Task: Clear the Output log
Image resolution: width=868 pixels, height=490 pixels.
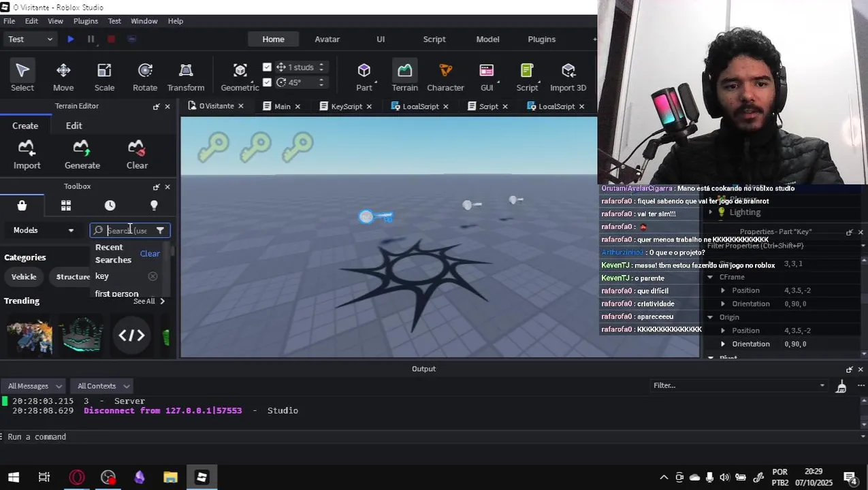Action: click(x=841, y=386)
